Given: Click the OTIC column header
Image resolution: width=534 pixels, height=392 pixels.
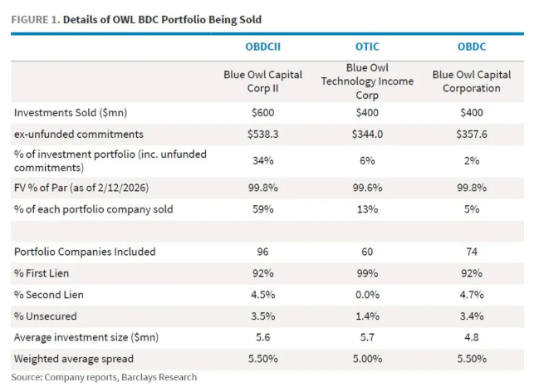Looking at the screenshot, I should click(x=368, y=45).
